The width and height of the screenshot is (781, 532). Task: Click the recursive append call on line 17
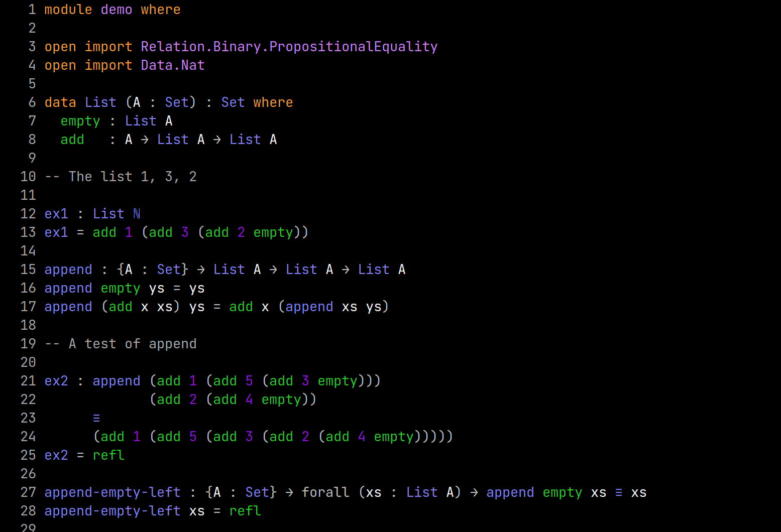pyautogui.click(x=309, y=306)
